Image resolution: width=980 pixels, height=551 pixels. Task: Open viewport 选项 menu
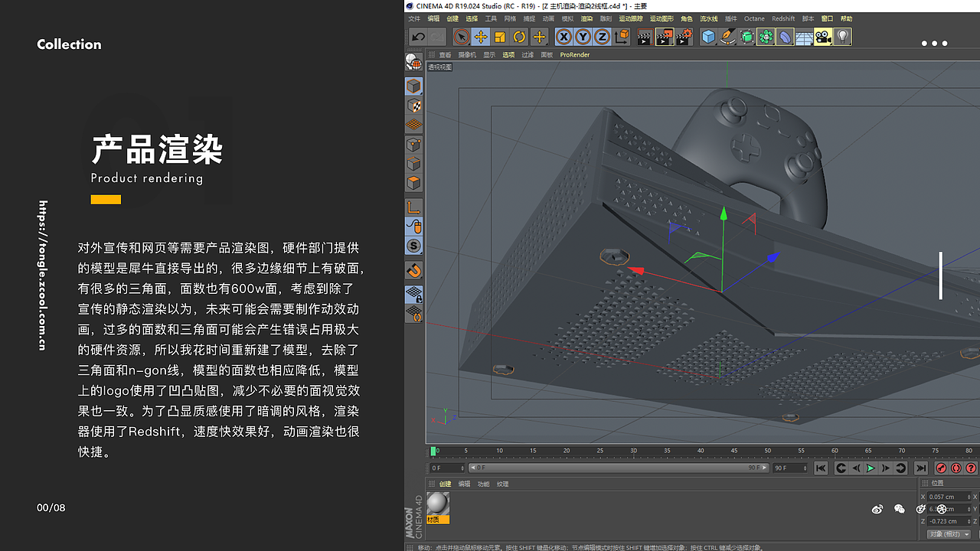tap(508, 55)
